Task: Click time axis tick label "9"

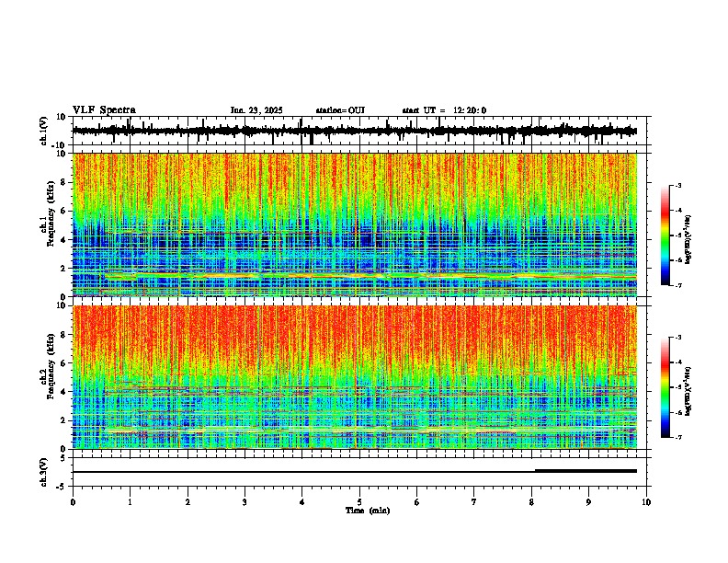Action: [x=588, y=502]
